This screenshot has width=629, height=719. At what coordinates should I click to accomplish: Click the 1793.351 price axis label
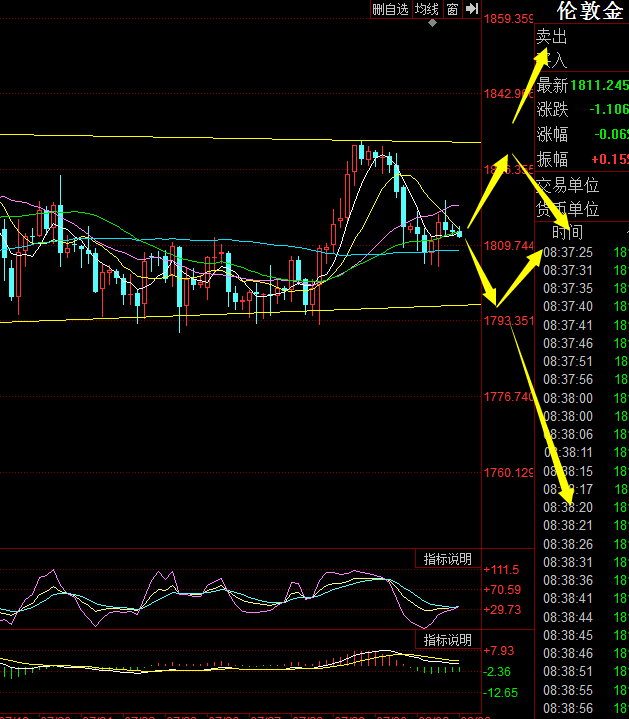coord(509,321)
